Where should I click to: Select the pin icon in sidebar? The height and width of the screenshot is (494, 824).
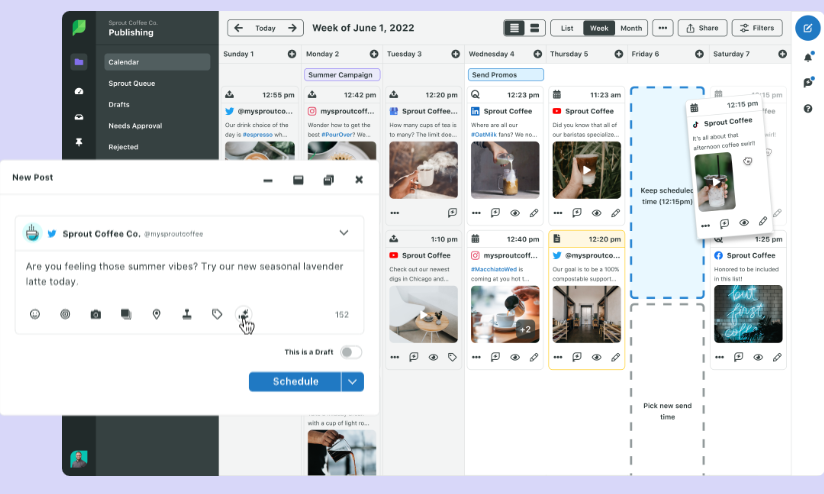click(x=79, y=142)
